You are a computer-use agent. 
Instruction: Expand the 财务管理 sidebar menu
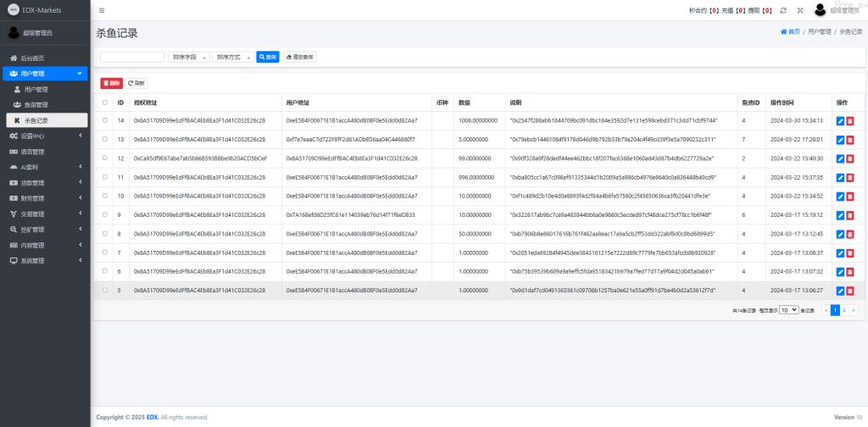(x=44, y=198)
